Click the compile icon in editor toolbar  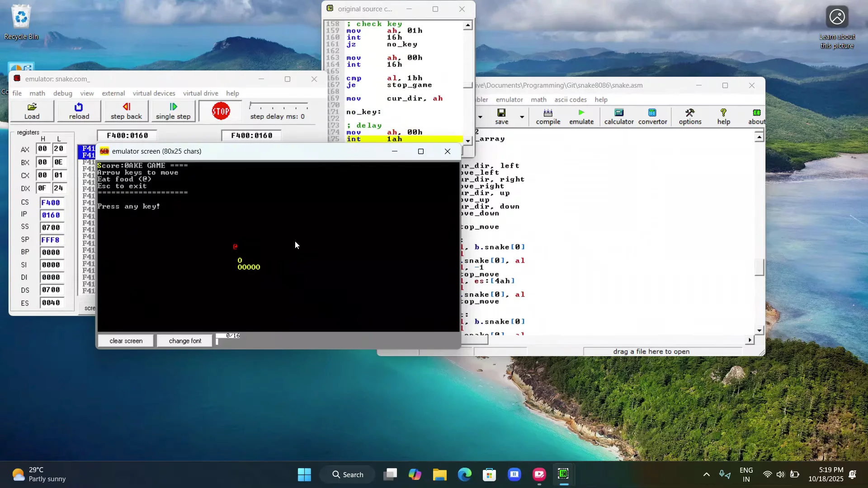[x=548, y=116]
